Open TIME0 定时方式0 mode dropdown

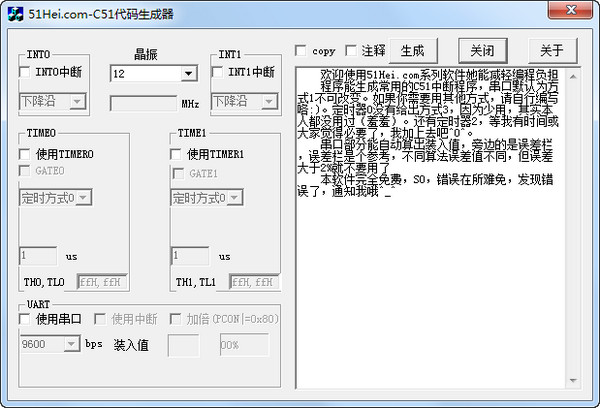tap(55, 197)
